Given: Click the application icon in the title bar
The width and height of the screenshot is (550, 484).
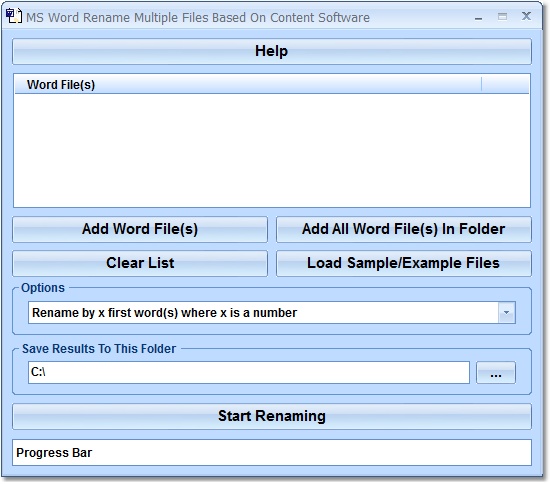Looking at the screenshot, I should pyautogui.click(x=14, y=16).
